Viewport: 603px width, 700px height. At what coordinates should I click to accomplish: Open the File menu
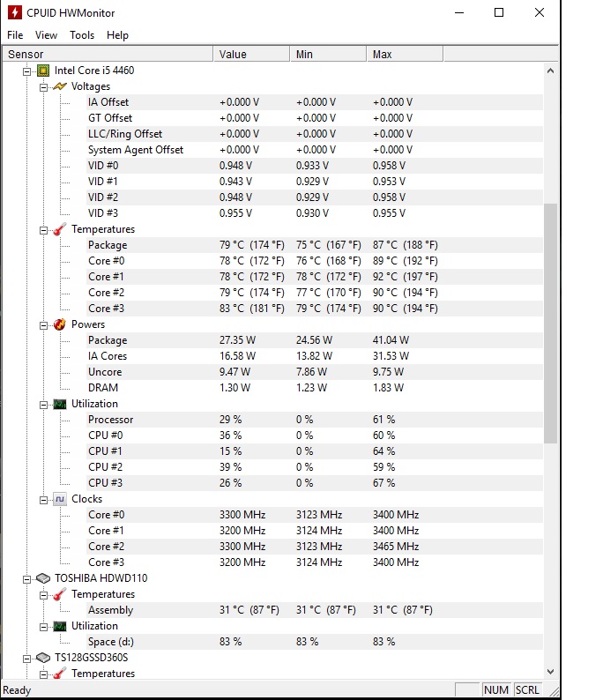15,35
